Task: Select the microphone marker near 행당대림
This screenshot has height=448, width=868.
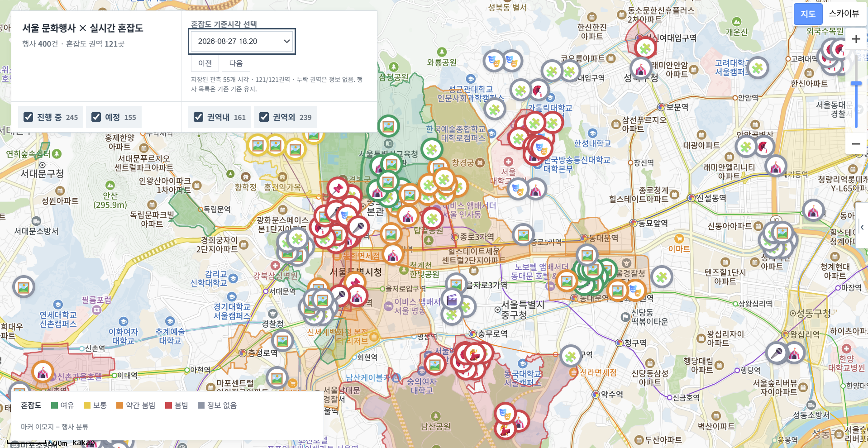Action: point(777,353)
